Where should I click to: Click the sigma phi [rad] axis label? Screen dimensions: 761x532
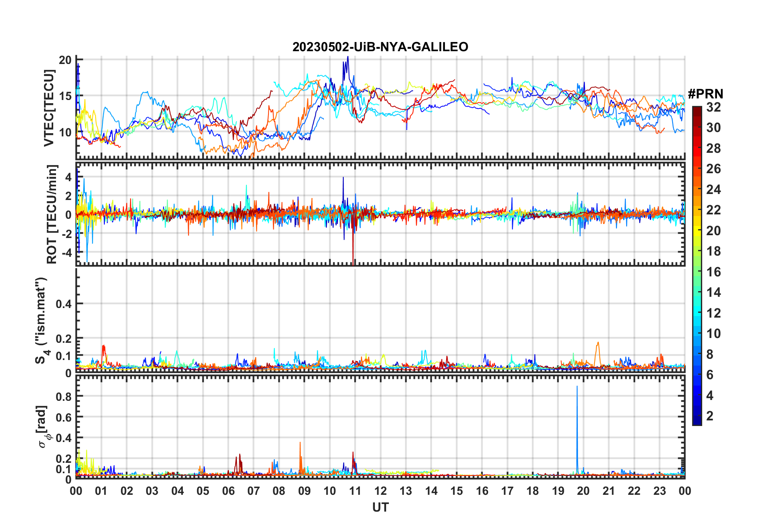pos(43,427)
